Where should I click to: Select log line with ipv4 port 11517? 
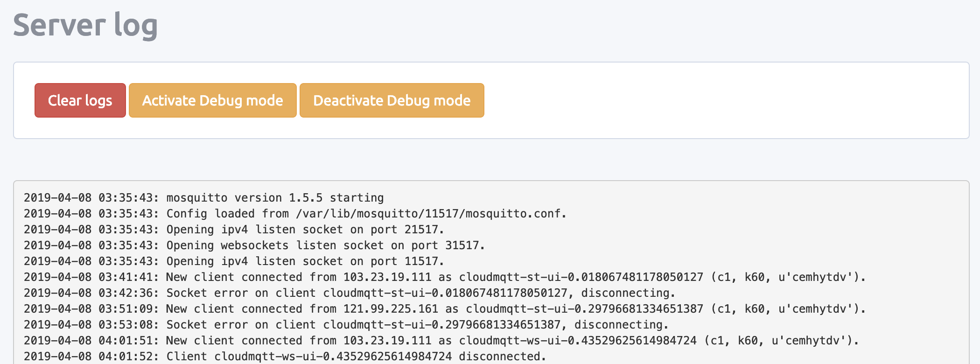point(234,261)
